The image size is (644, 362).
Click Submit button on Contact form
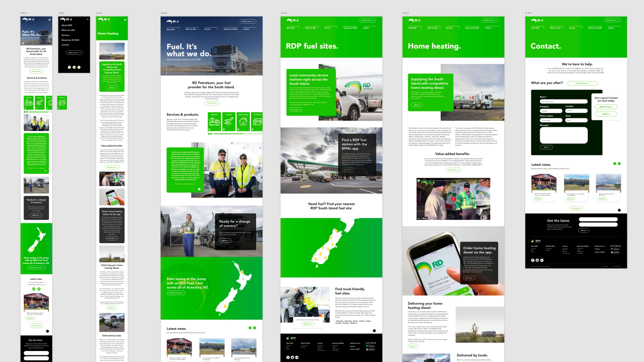point(546,147)
